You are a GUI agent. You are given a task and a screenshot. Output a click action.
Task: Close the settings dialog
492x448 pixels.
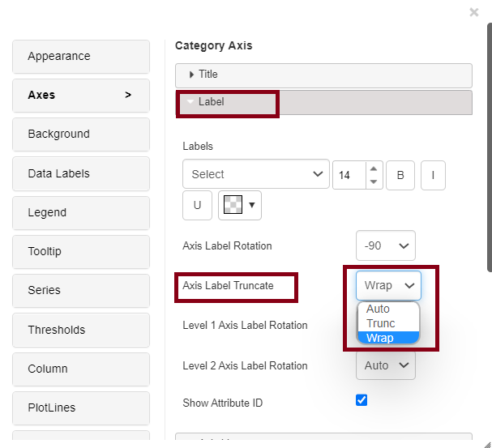point(474,12)
